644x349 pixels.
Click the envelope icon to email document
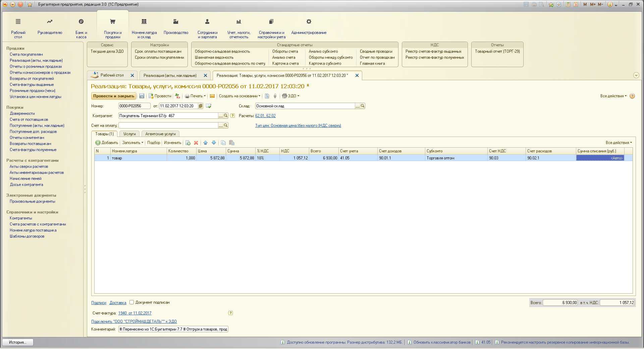212,96
